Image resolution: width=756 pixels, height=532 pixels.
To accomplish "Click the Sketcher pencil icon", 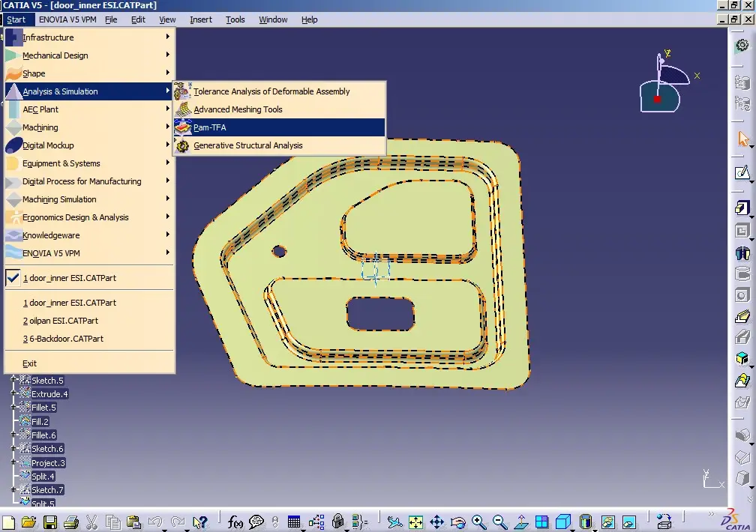I will pyautogui.click(x=742, y=172).
